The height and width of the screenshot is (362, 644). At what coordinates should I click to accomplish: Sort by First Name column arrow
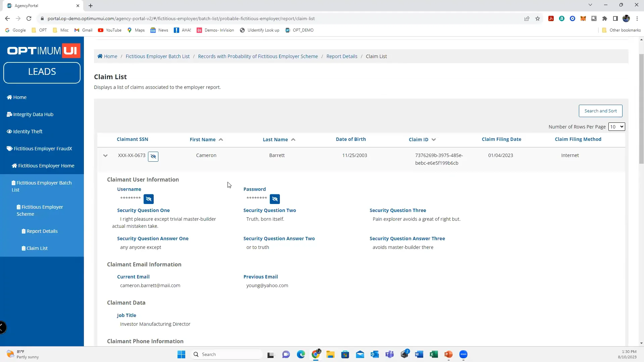pyautogui.click(x=221, y=140)
